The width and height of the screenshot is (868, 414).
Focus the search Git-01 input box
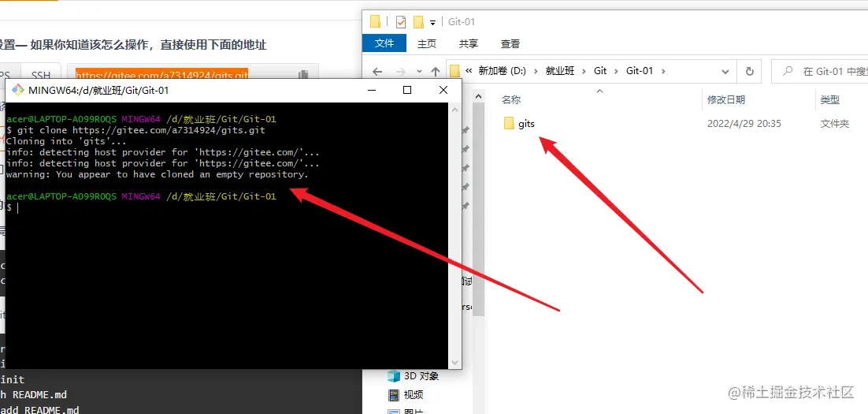819,72
